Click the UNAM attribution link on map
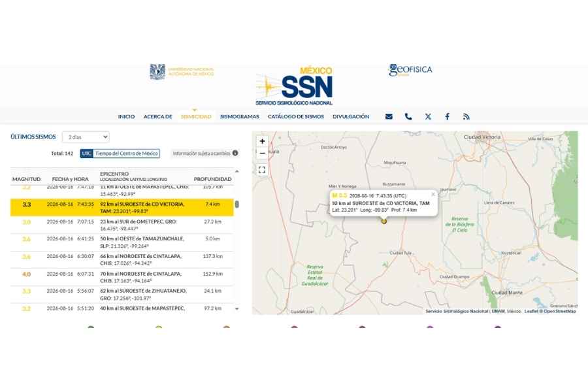The width and height of the screenshot is (588, 392). (x=498, y=312)
